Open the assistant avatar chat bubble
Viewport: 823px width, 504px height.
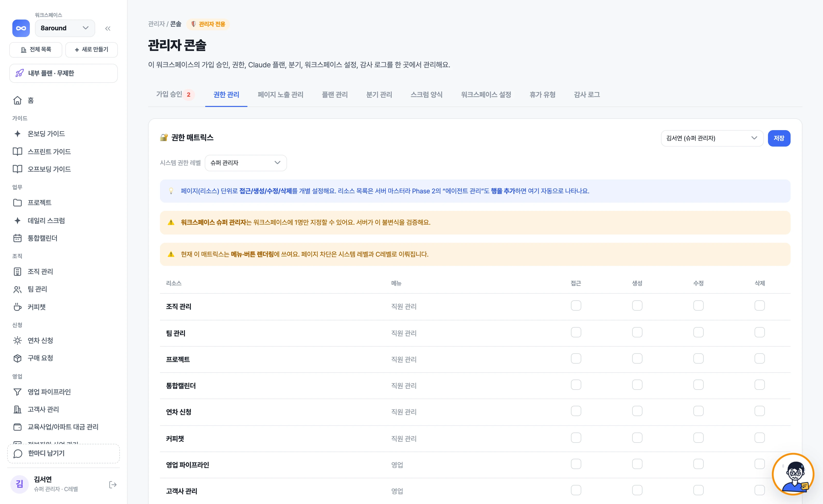click(793, 474)
